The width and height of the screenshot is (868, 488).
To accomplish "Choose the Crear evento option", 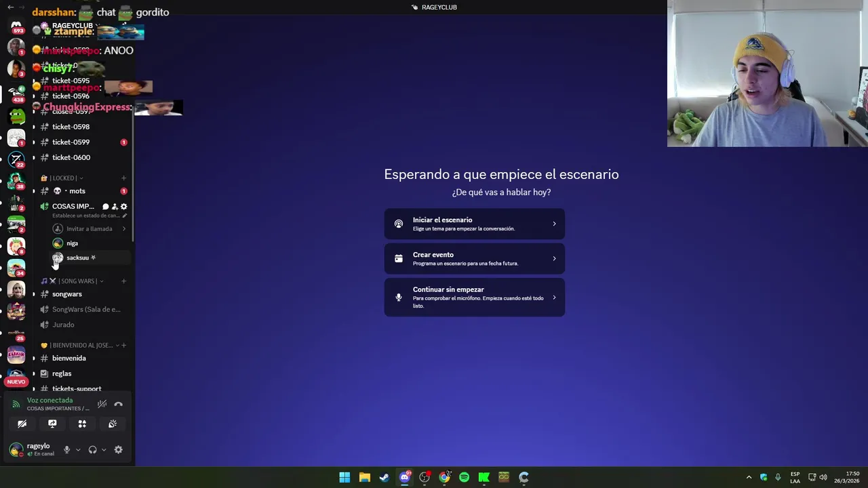I will 474,259.
